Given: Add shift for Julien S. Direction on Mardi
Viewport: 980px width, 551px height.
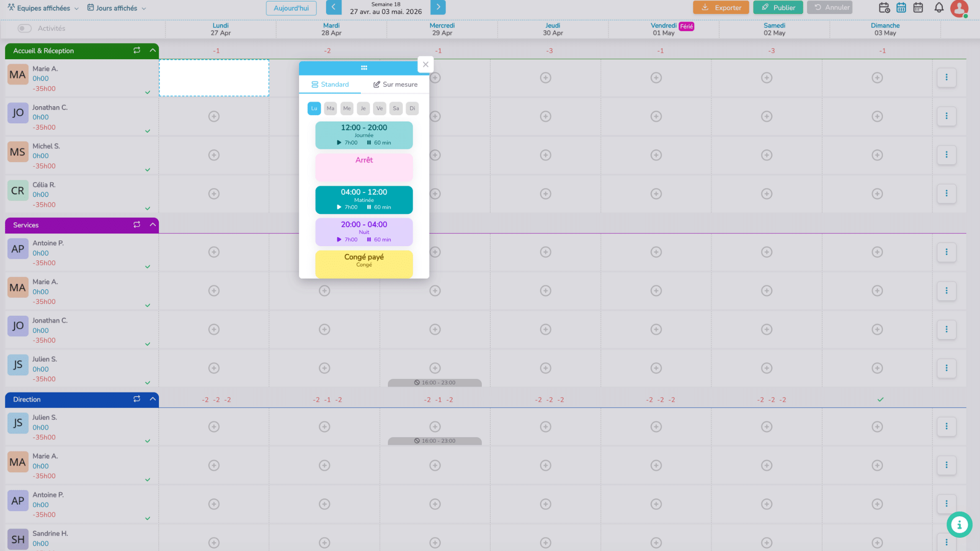Looking at the screenshot, I should (325, 427).
